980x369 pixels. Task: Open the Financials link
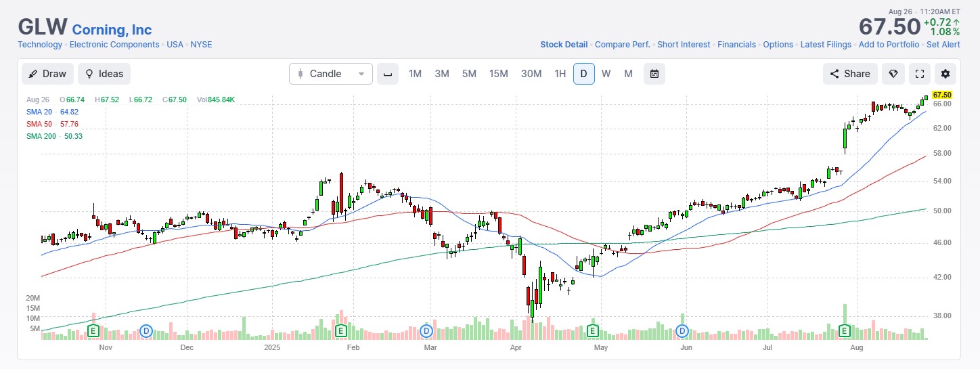[x=736, y=45]
